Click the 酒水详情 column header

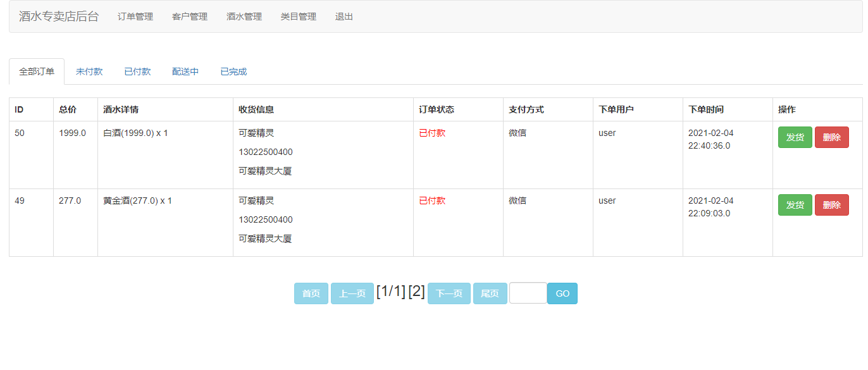click(x=166, y=109)
